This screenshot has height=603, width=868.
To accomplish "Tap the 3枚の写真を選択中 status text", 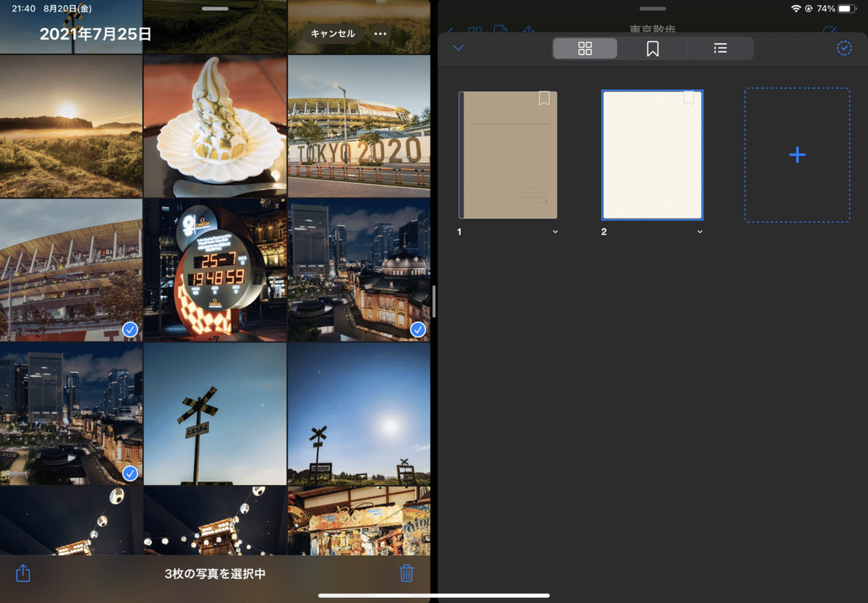I will [215, 573].
